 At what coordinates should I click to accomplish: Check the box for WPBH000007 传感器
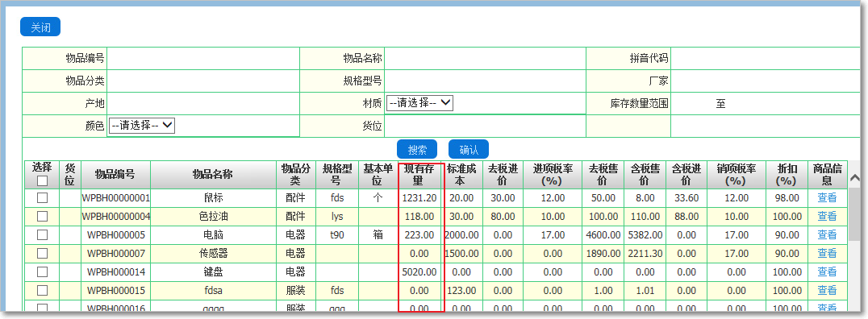[x=42, y=253]
